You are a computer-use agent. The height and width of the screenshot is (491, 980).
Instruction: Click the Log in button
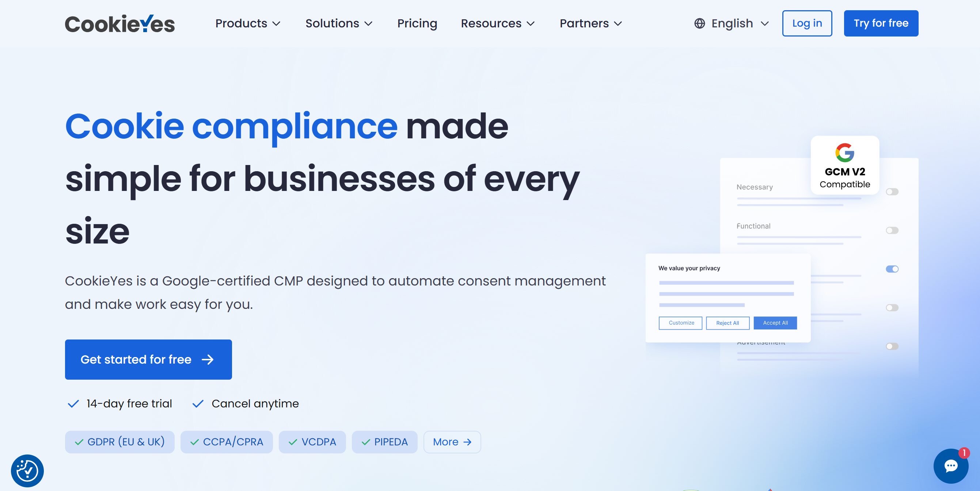click(807, 24)
